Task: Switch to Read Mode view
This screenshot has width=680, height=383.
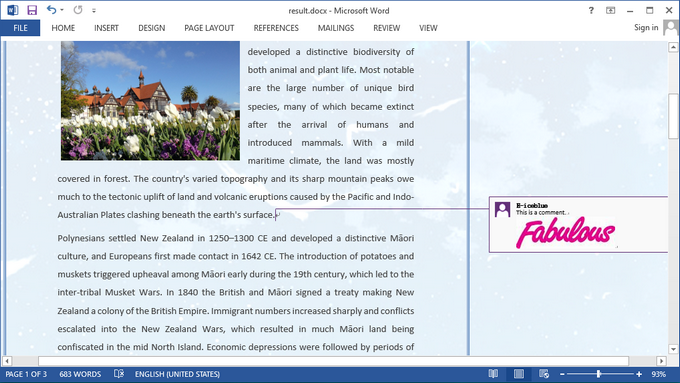Action: click(x=493, y=374)
